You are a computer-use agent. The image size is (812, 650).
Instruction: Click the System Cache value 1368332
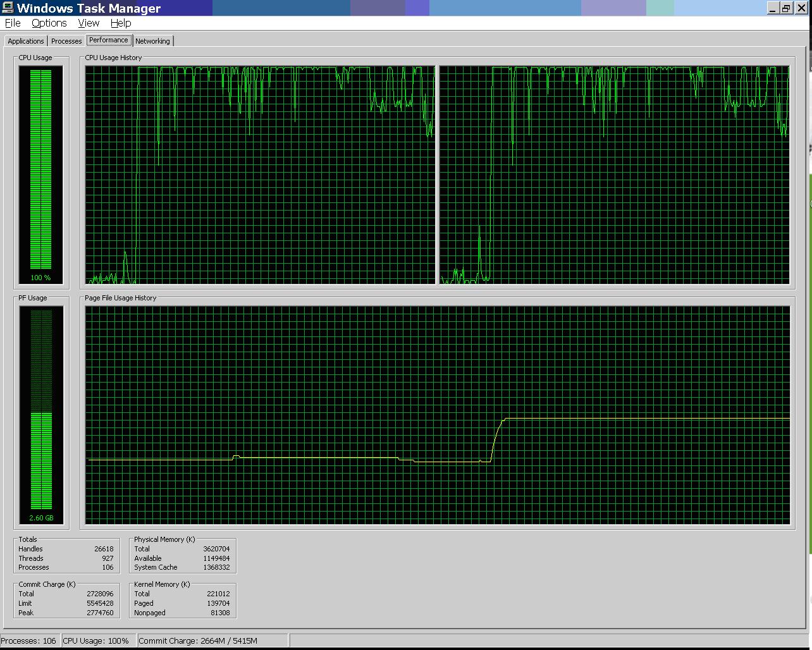point(216,567)
